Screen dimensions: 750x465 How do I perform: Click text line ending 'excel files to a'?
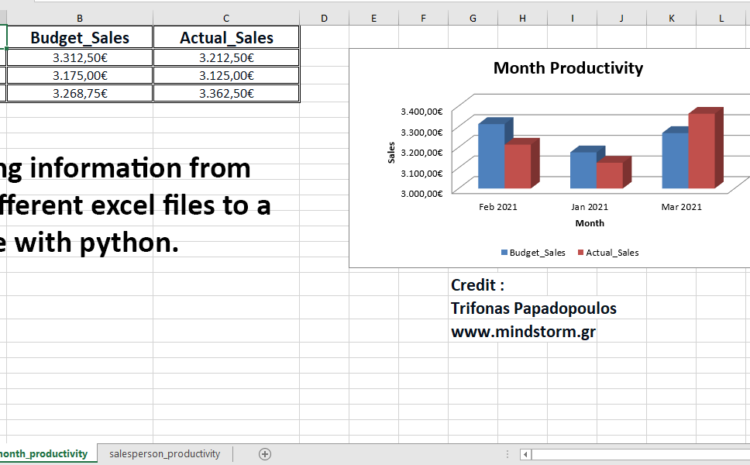(x=135, y=206)
